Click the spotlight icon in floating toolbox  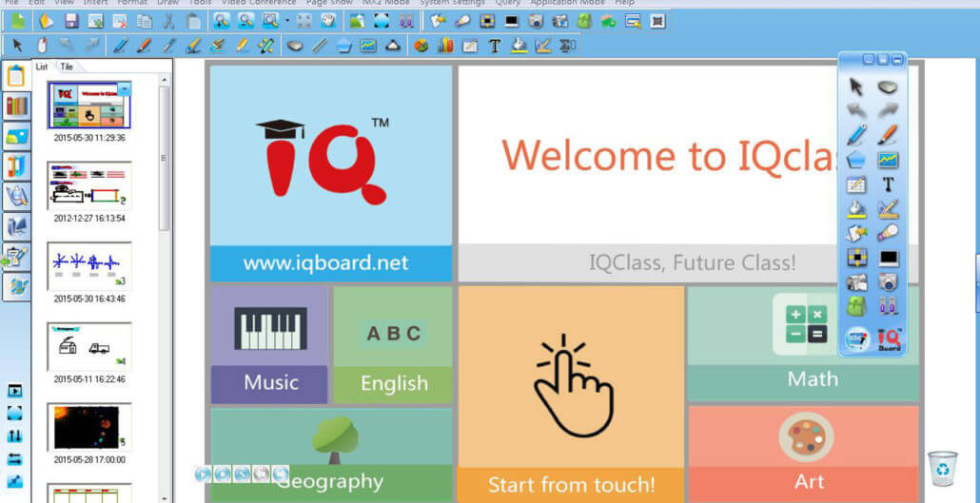[888, 233]
